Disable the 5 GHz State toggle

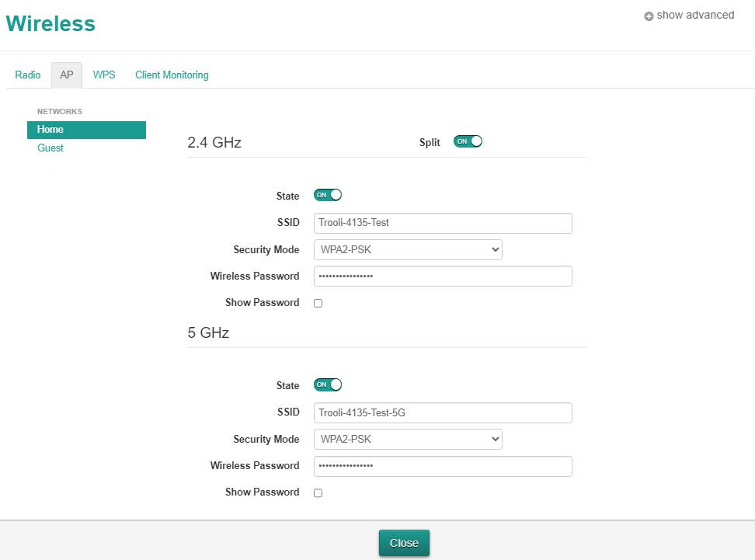click(327, 384)
